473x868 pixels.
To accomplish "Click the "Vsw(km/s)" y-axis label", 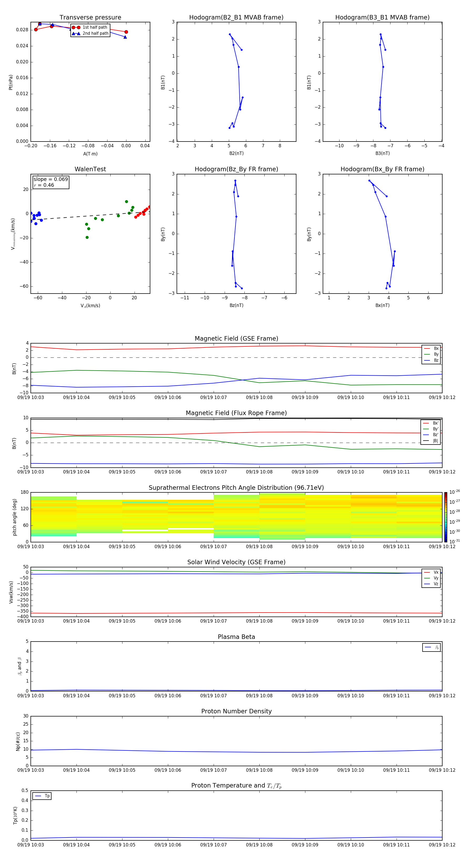I will point(11,592).
